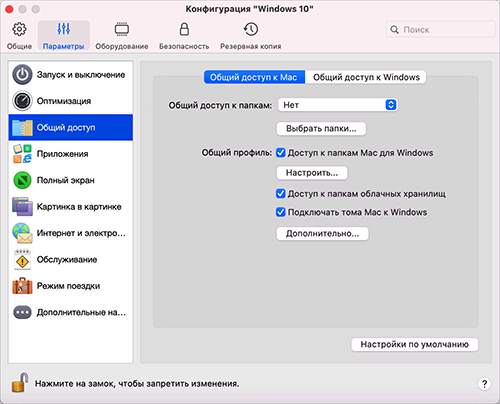
Task: Select Обслуживание in sidebar
Action: pos(71,259)
